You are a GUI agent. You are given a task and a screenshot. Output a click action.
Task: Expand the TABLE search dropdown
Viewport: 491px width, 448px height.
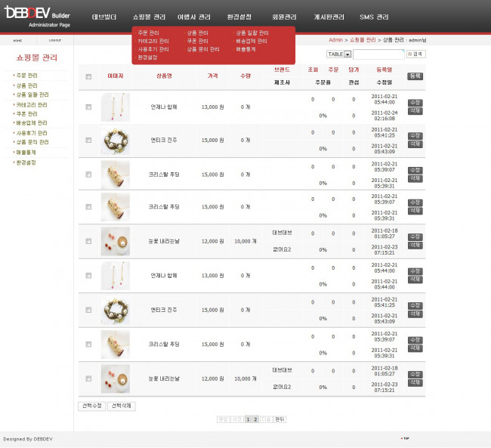click(339, 54)
